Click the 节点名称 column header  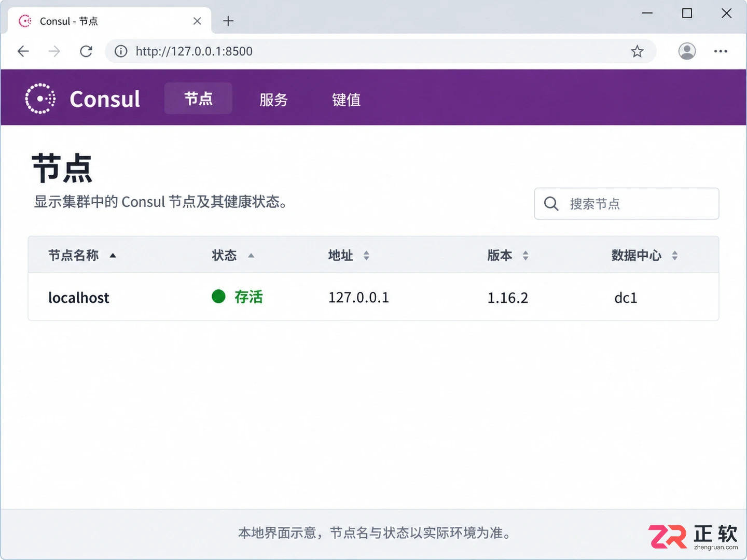click(73, 256)
